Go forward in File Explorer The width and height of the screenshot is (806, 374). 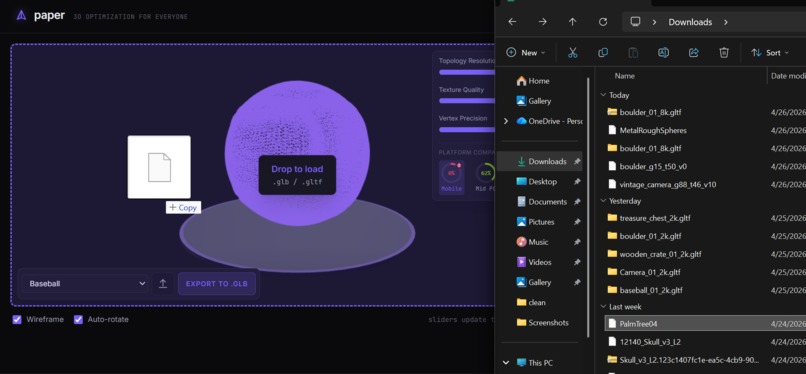click(x=543, y=22)
